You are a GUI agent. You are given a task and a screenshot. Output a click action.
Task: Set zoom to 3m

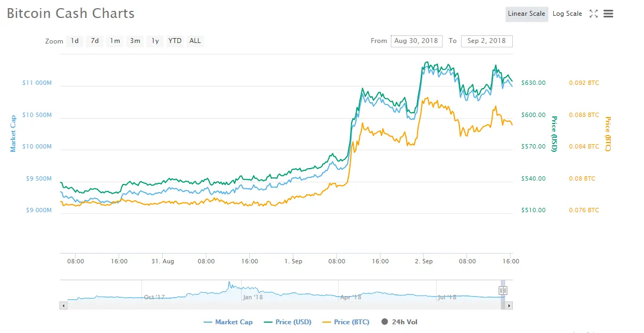pos(135,41)
